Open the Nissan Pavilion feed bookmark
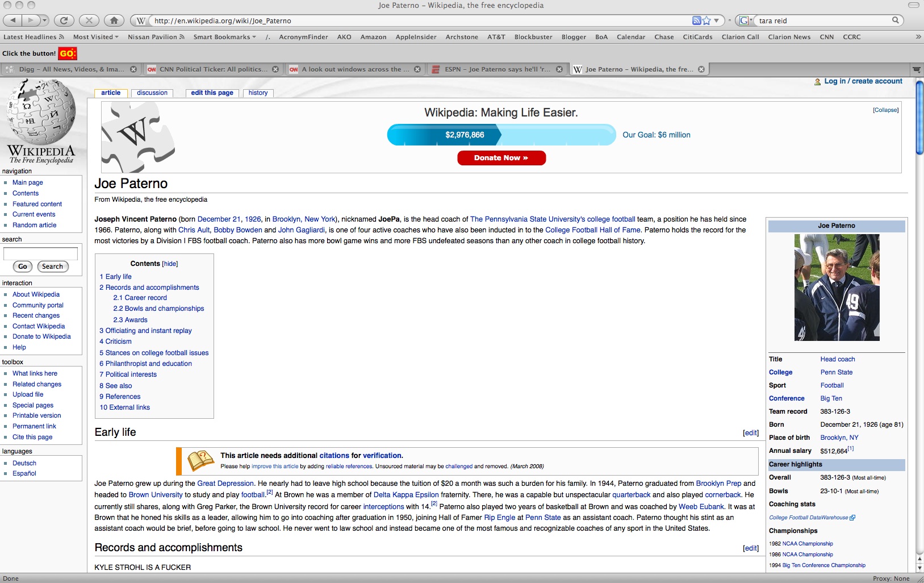The image size is (924, 583). coord(156,37)
